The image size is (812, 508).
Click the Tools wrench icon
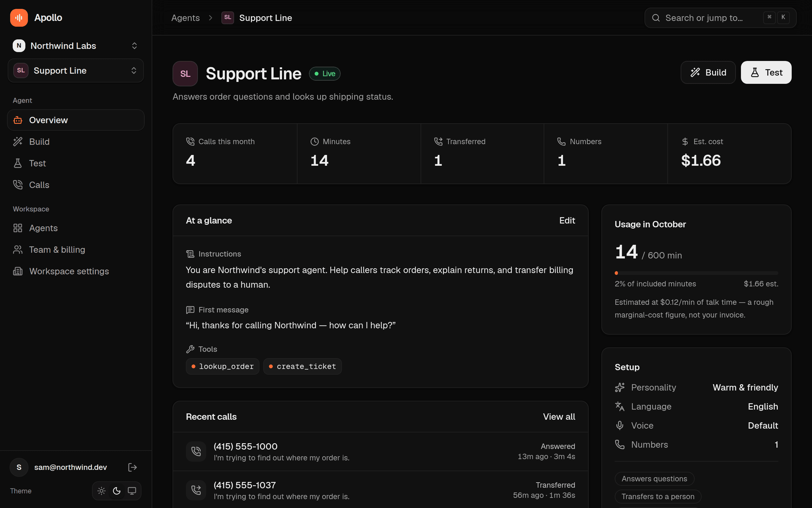pyautogui.click(x=190, y=349)
